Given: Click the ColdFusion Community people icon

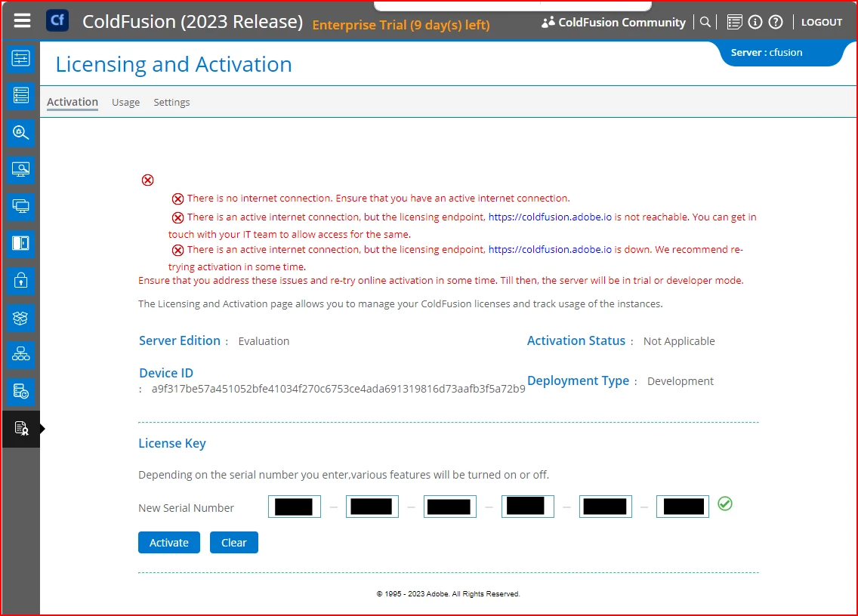Looking at the screenshot, I should point(548,23).
